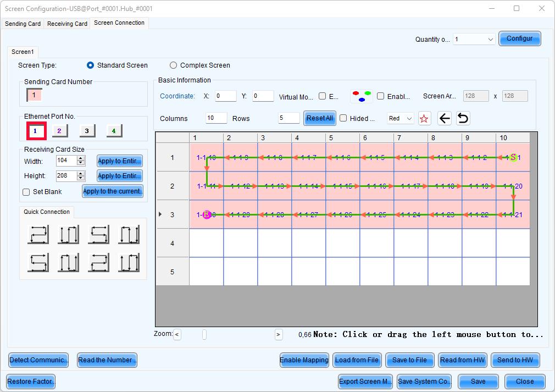Enable the Set Blank checkbox

(x=26, y=192)
